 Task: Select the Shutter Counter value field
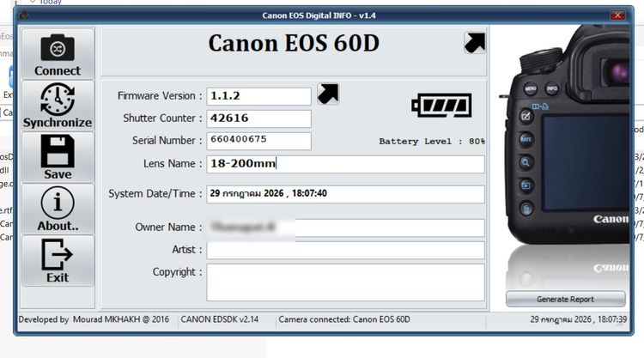coord(258,118)
